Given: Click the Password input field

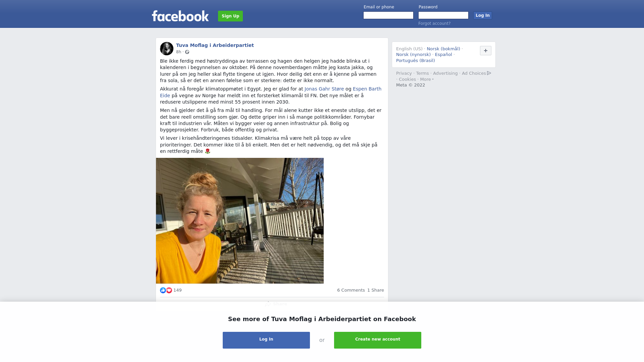Looking at the screenshot, I should click(x=443, y=15).
